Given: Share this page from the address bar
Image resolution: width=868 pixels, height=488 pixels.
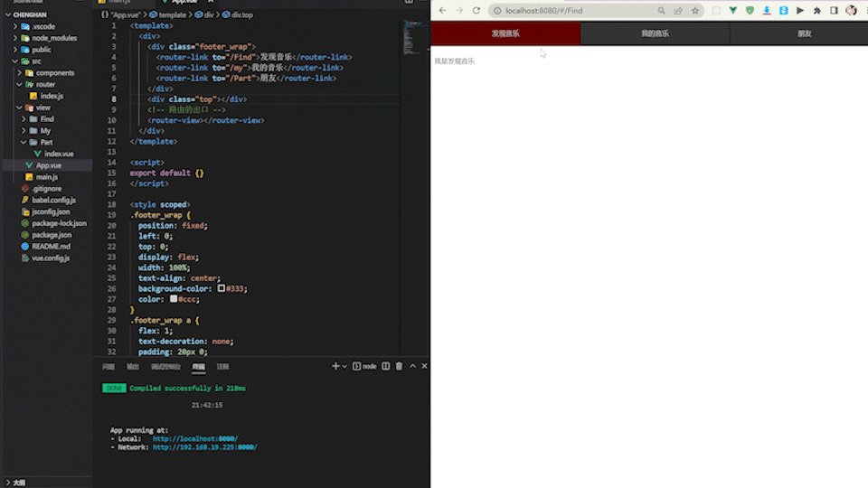Looking at the screenshot, I should [678, 11].
